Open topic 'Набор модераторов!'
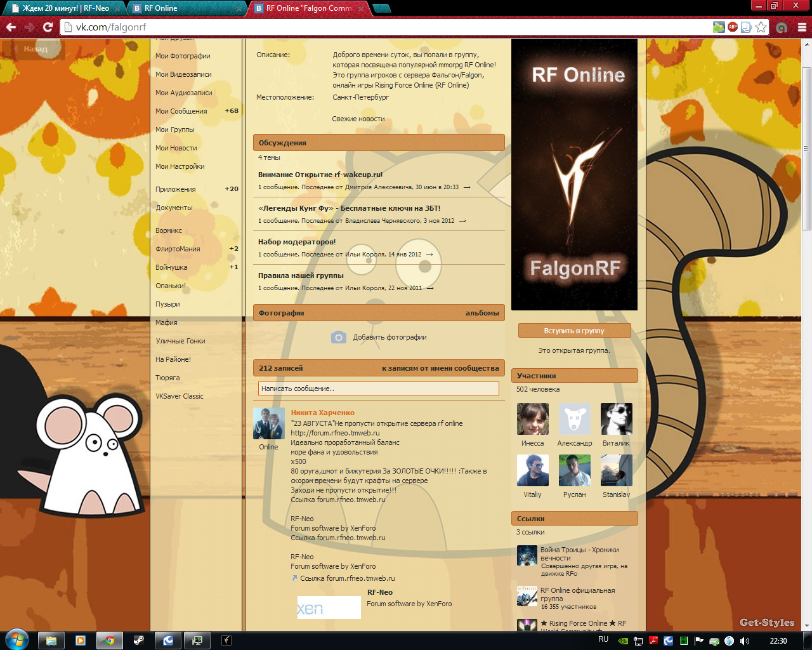The image size is (812, 650). click(x=297, y=242)
